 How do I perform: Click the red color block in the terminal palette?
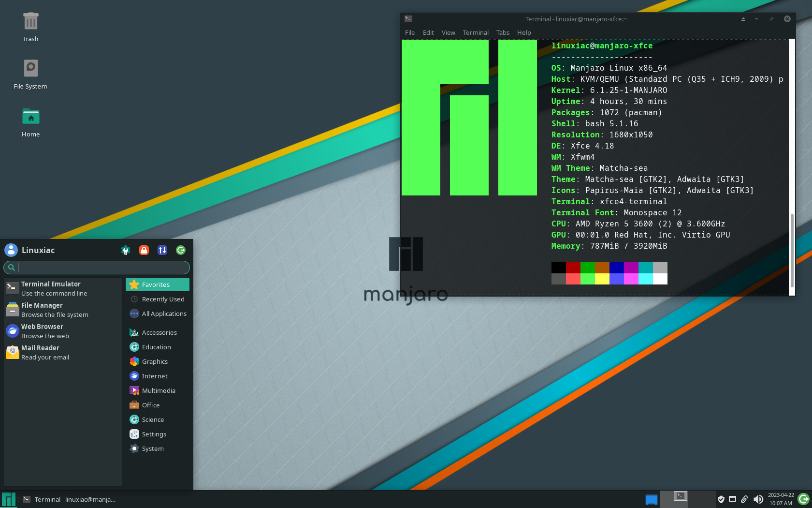(x=573, y=268)
